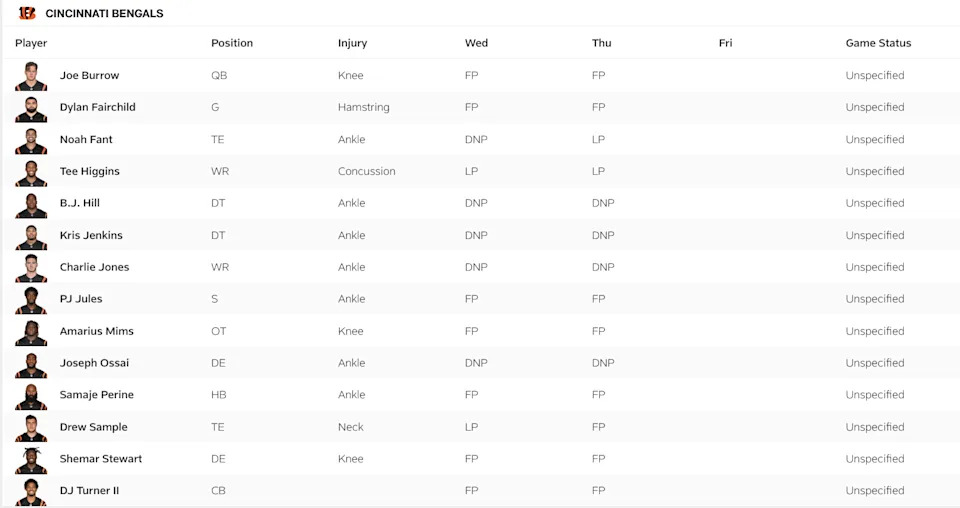
Task: Click the Game Status column header
Action: pyautogui.click(x=878, y=43)
